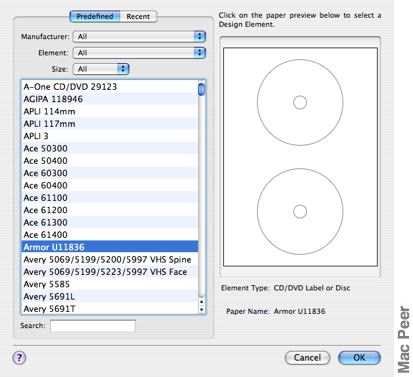
Task: Click the OK button
Action: [x=359, y=358]
